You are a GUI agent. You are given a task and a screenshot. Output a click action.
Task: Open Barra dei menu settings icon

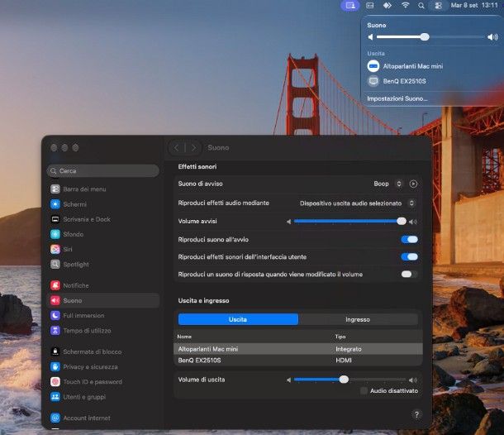coord(55,189)
